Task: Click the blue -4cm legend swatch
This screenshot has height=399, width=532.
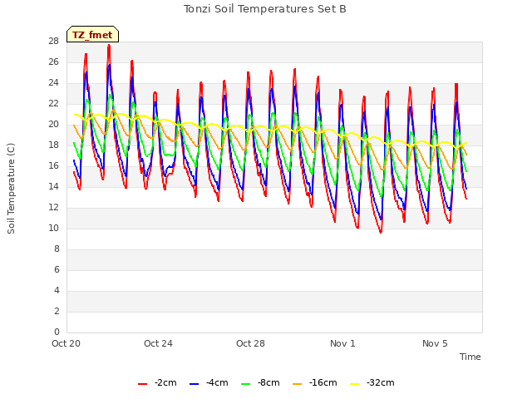Action: pyautogui.click(x=194, y=383)
